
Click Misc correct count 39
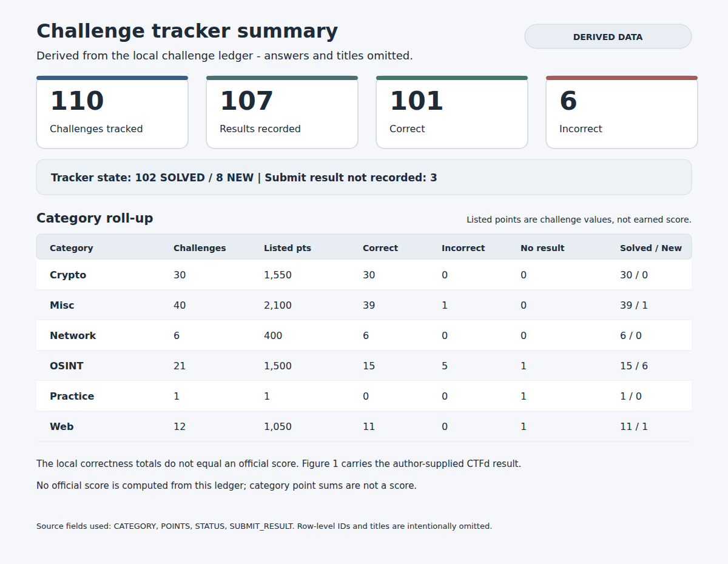369,305
